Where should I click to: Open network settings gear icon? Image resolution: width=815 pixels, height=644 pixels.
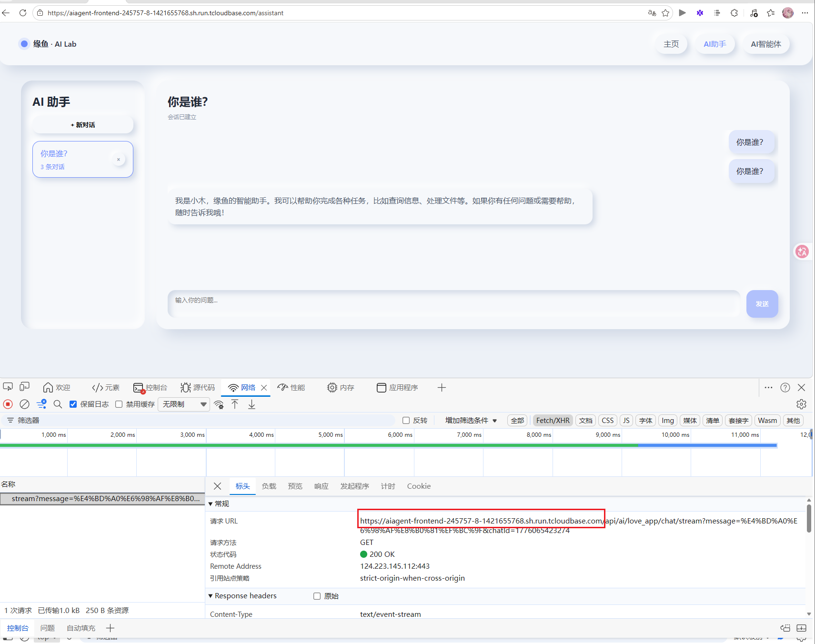pyautogui.click(x=801, y=404)
